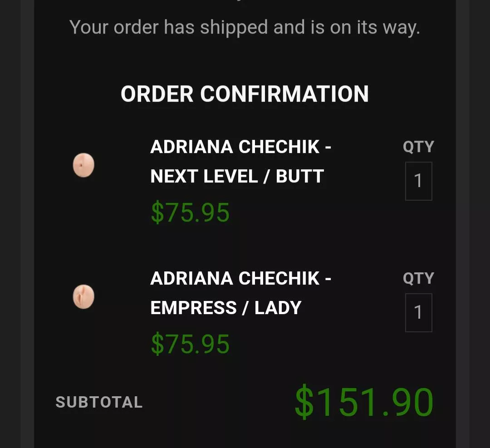Click the ORDER CONFIRMATION heading
The width and height of the screenshot is (490, 448).
point(245,94)
